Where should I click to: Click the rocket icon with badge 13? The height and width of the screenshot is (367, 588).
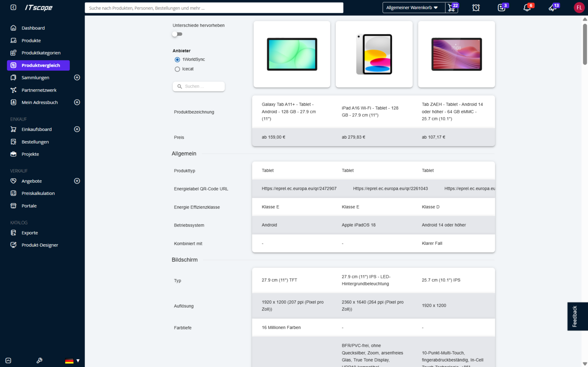(552, 8)
